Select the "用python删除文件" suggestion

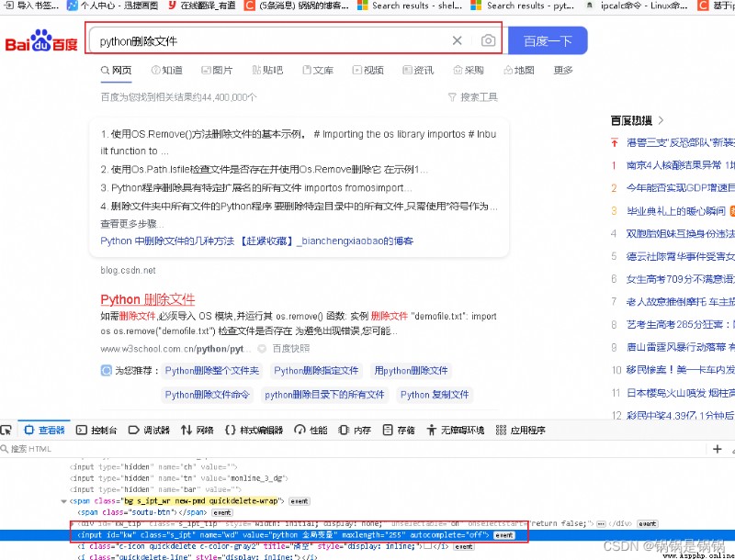click(411, 371)
